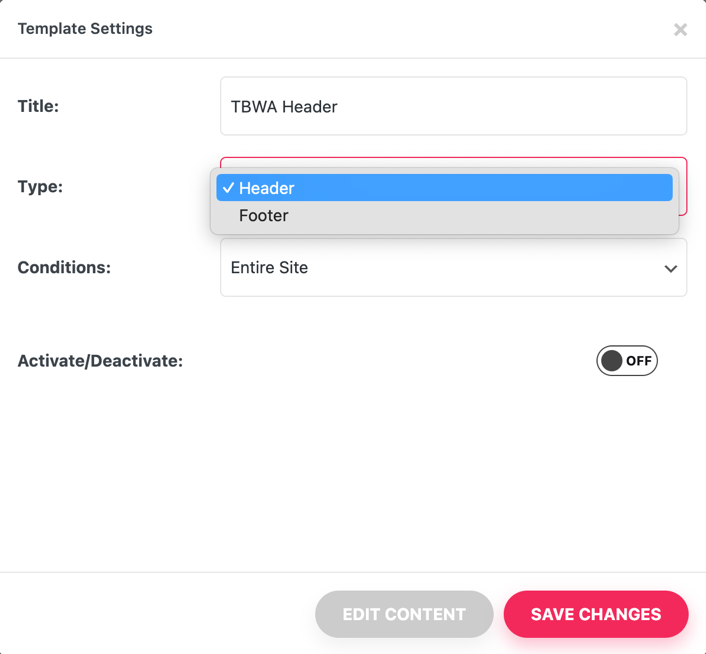The width and height of the screenshot is (706, 654).
Task: Click the red-outlined Type select box
Action: 682,187
